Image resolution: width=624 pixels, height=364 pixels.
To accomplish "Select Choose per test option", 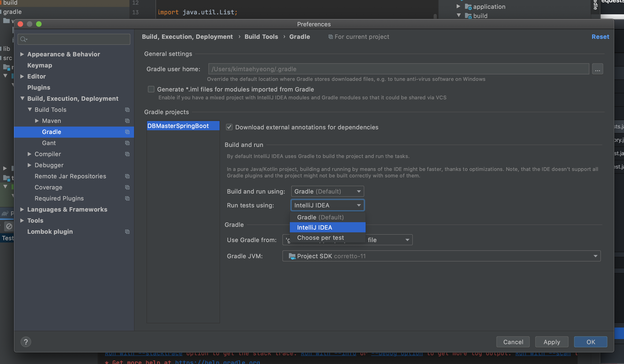I will [x=320, y=238].
